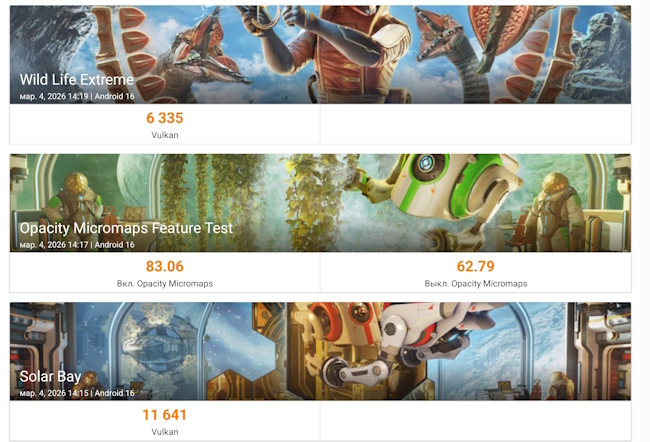Image resolution: width=650 pixels, height=442 pixels.
Task: Click the мар. 4, 2026 14:19 date line
Action: (77, 96)
